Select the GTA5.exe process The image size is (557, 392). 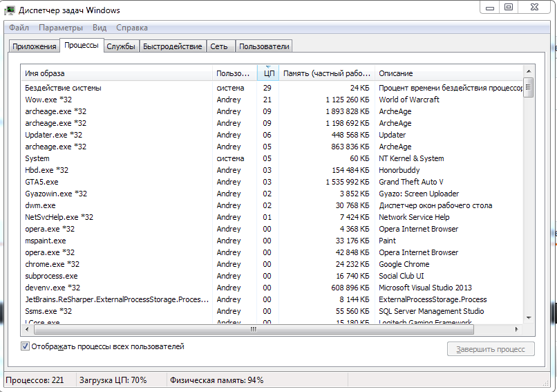[272, 182]
